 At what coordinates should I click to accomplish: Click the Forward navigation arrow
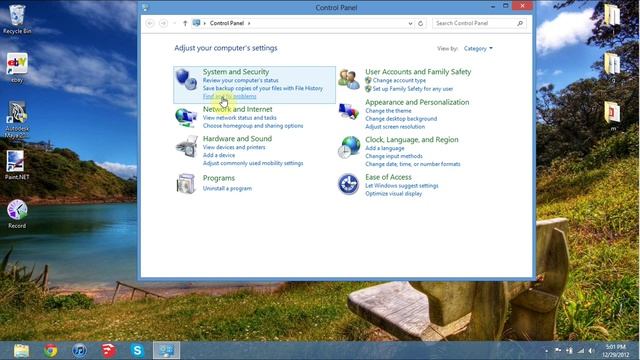(x=163, y=23)
